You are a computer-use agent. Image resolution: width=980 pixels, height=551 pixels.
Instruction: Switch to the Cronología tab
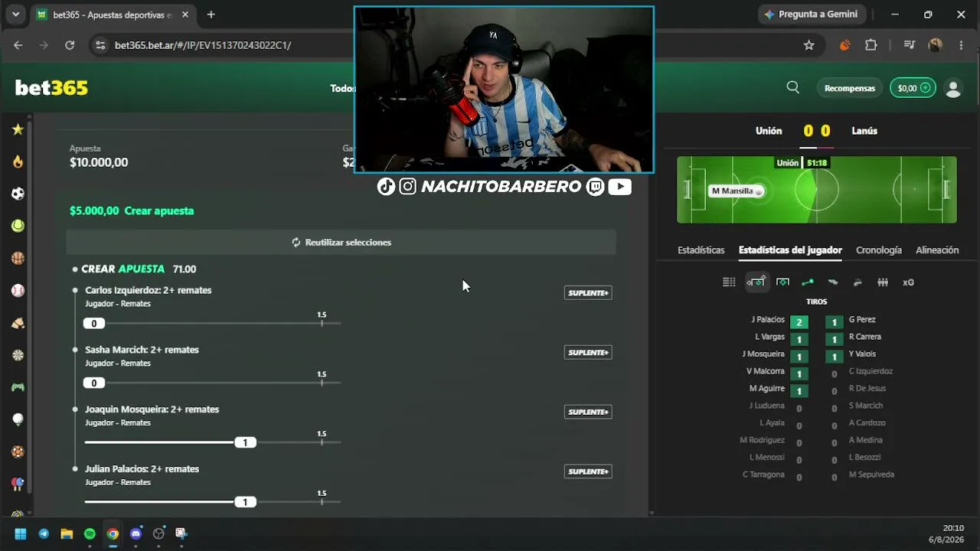(879, 250)
